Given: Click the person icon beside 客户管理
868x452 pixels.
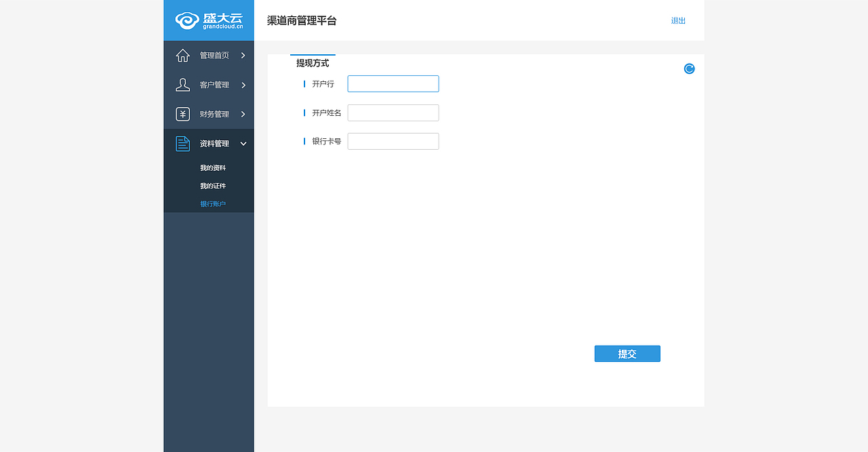Looking at the screenshot, I should (x=183, y=85).
